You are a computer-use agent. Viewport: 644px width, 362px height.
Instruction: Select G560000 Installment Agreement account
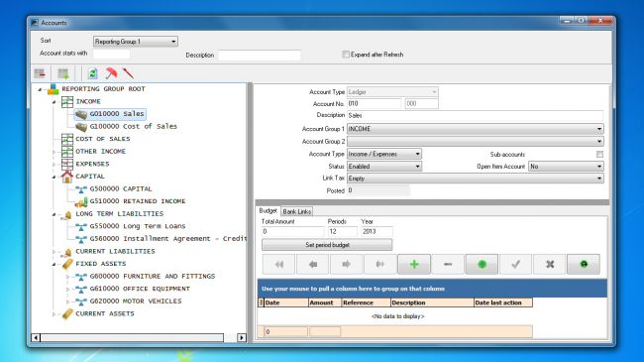tap(168, 239)
